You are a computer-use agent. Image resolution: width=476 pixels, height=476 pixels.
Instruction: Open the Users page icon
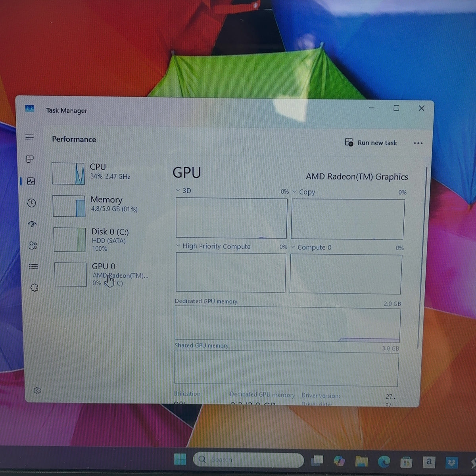[33, 246]
